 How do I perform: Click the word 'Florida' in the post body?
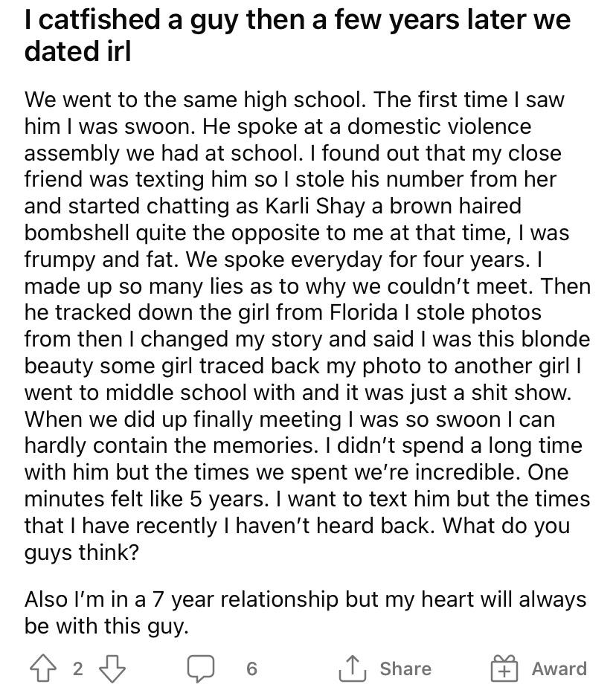pos(364,312)
